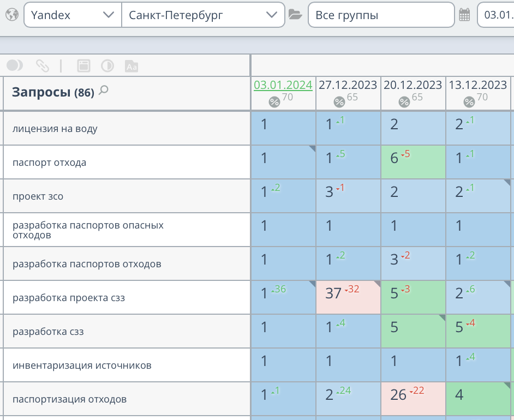Viewport: 514px width, 420px height.
Task: Click the link chain icon in toolbar
Action: tap(42, 66)
